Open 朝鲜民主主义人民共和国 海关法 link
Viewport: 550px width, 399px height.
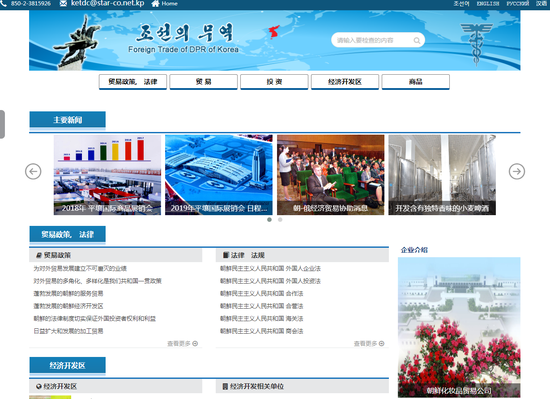pyautogui.click(x=261, y=318)
